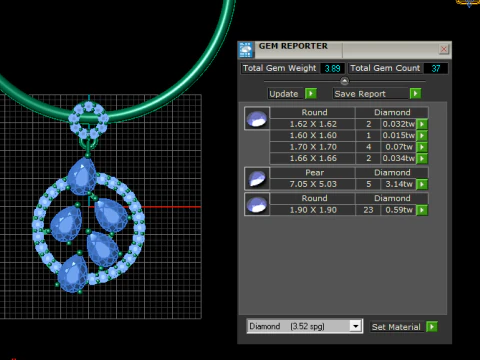480x360 pixels.
Task: Close the Gem Reporter panel
Action: pos(444,49)
